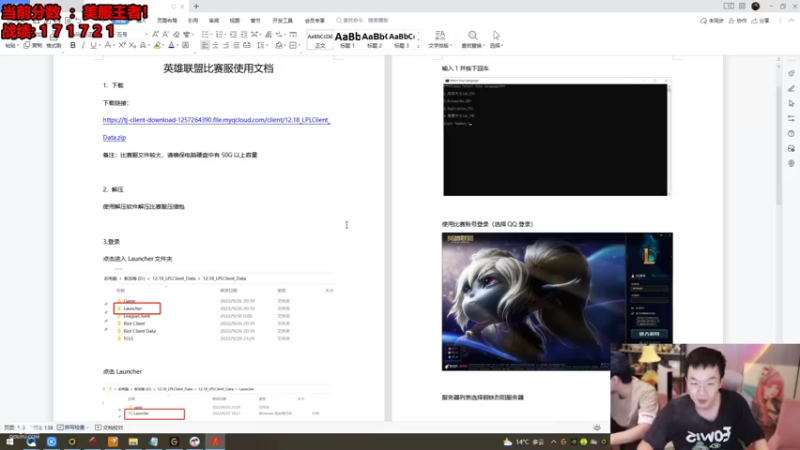
Task: Click the share button
Action: tap(760, 21)
